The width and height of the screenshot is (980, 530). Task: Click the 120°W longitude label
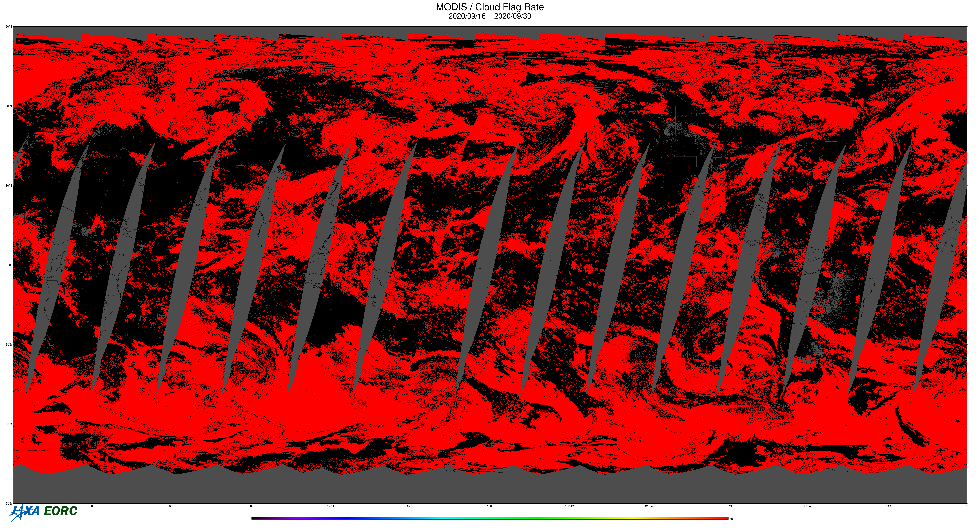[x=649, y=506]
